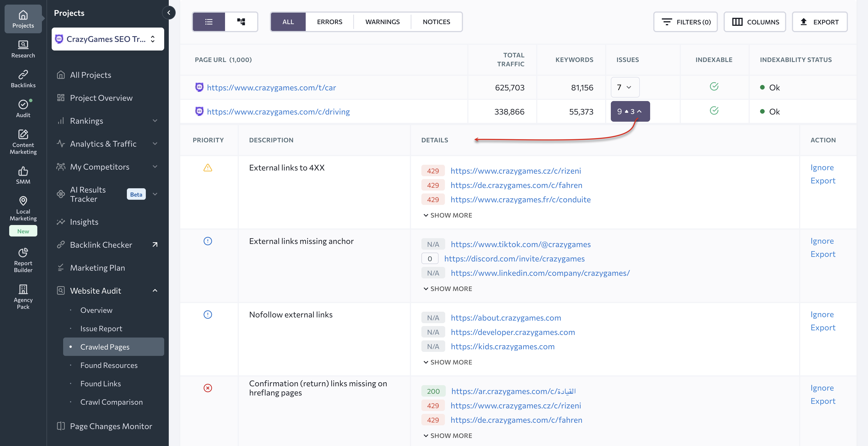Open Issue Report page

click(x=101, y=328)
